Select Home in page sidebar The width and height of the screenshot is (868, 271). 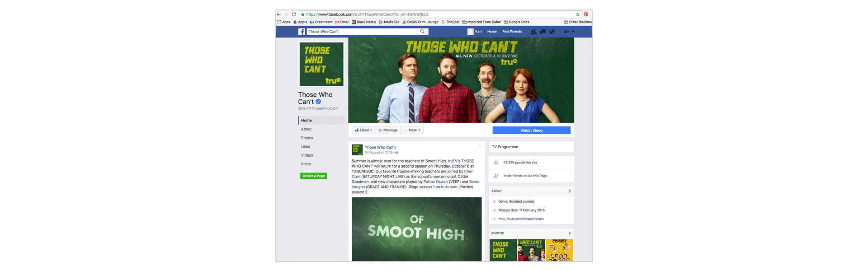(321, 121)
